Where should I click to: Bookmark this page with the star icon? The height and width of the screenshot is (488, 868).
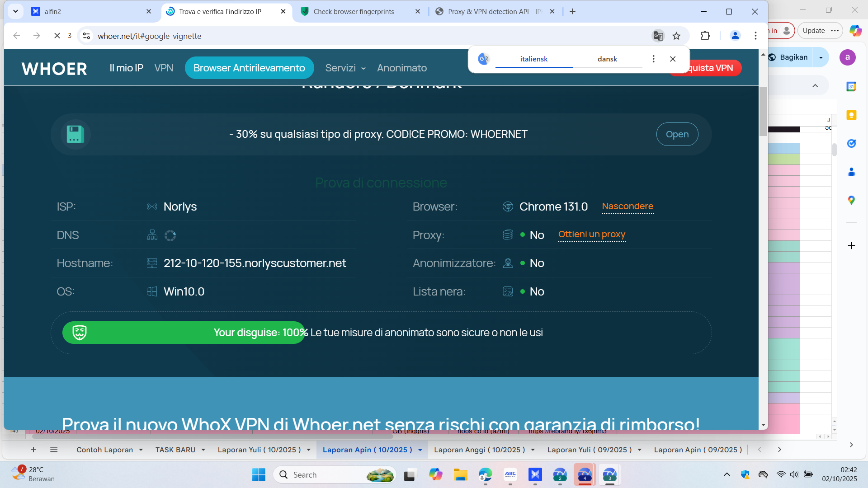pyautogui.click(x=676, y=36)
